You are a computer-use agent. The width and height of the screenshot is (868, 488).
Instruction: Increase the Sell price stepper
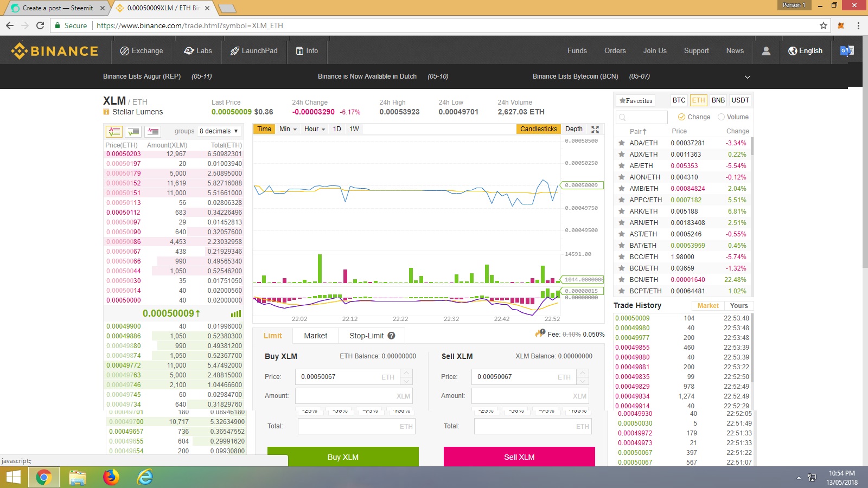pyautogui.click(x=583, y=373)
